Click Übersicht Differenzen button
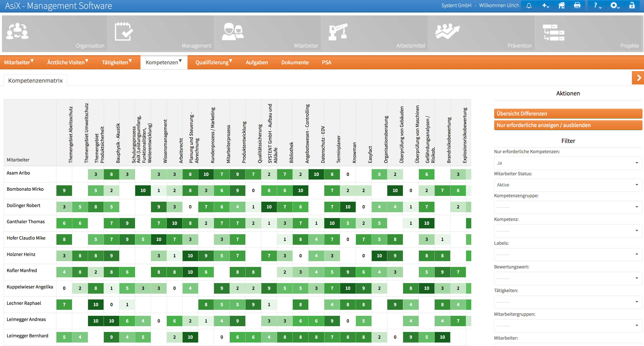This screenshot has width=644, height=346. point(568,114)
